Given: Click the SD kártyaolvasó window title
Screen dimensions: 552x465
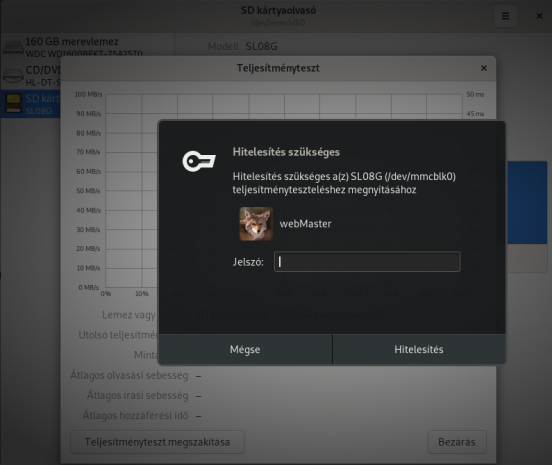Looking at the screenshot, I should (278, 11).
